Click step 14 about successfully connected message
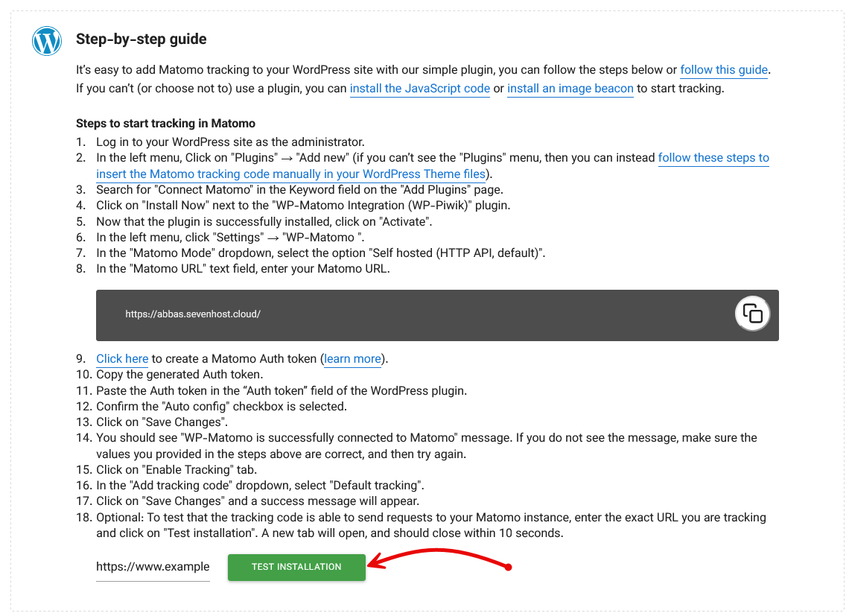 pos(427,446)
